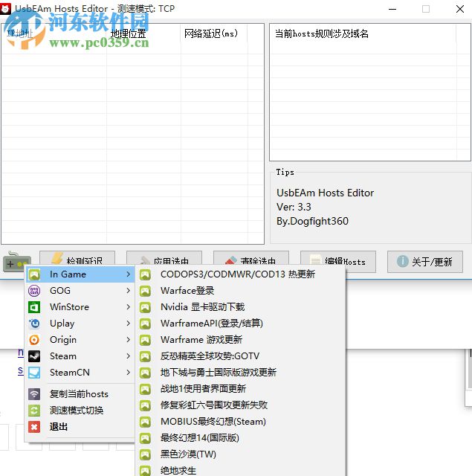Viewport: 472px width, 476px height.
Task: Click the 清除选中 button
Action: coord(251,259)
